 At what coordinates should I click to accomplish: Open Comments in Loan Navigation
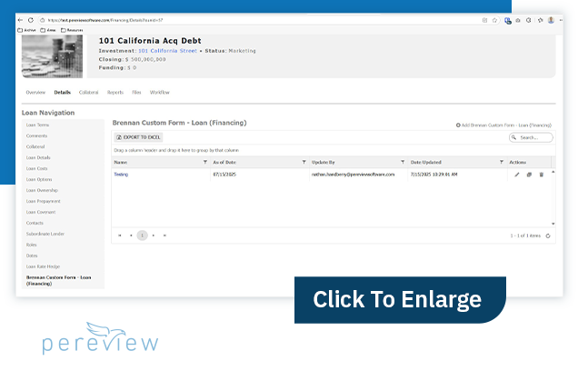click(x=36, y=135)
